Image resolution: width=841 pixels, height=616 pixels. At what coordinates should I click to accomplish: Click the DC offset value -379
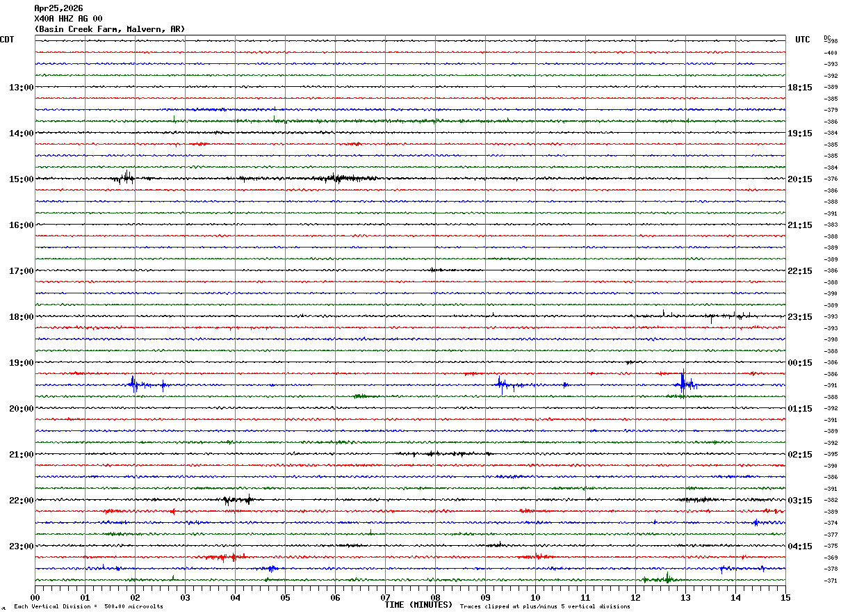(831, 110)
